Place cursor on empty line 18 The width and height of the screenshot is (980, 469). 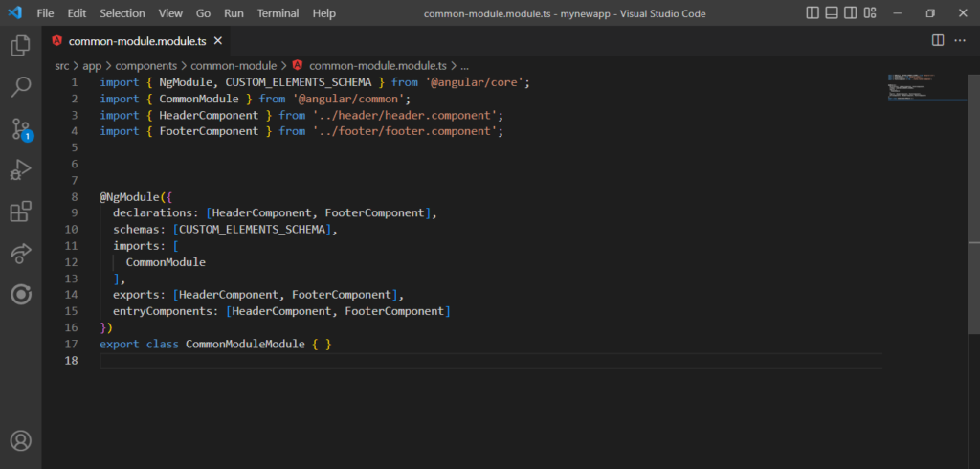[491, 360]
